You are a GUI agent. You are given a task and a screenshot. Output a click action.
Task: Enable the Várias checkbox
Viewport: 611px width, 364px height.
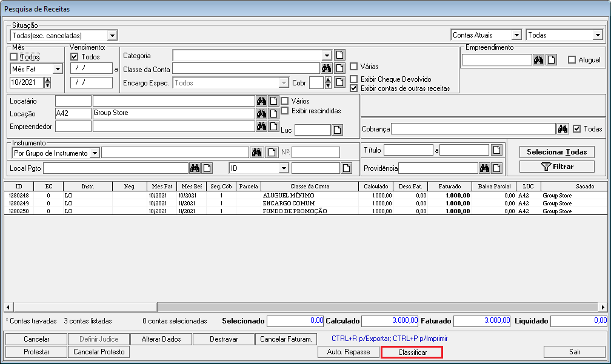point(353,66)
